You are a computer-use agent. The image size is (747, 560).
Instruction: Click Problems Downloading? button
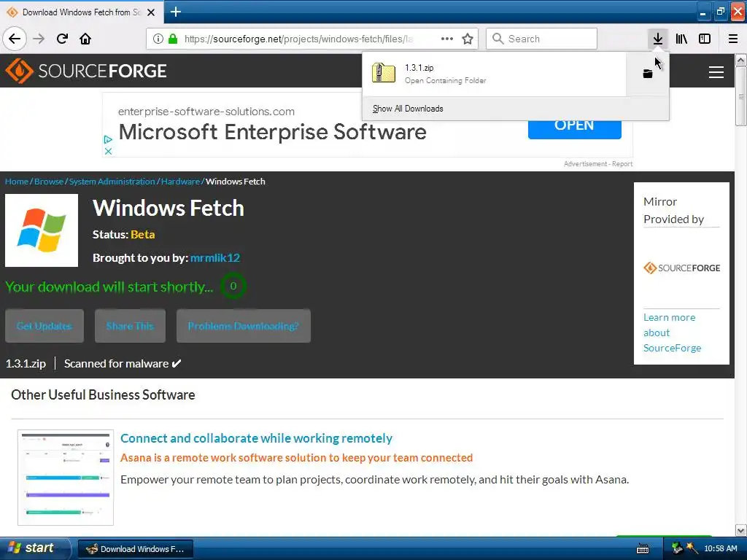[244, 326]
